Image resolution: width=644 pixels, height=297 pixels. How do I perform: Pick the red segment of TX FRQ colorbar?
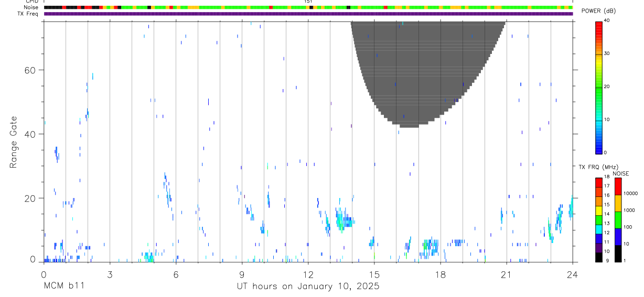click(x=598, y=182)
